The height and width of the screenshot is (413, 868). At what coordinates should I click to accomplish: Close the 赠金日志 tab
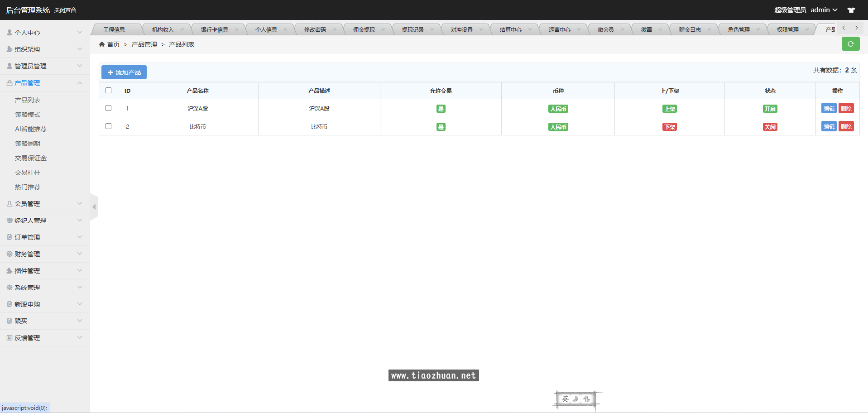tap(710, 29)
